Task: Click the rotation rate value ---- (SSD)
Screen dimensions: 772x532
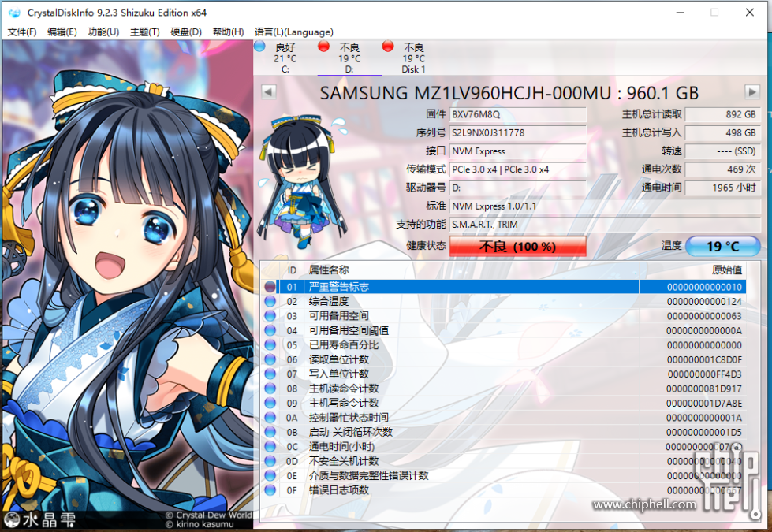Action: point(723,151)
